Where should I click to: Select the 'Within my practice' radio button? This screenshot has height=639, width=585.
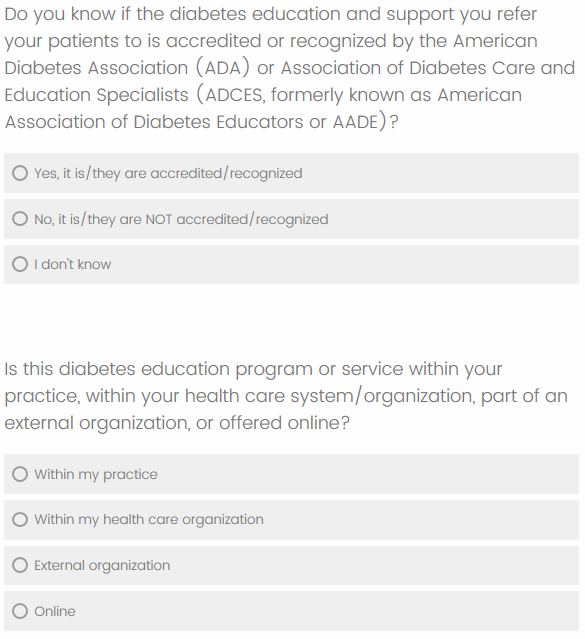click(x=20, y=474)
